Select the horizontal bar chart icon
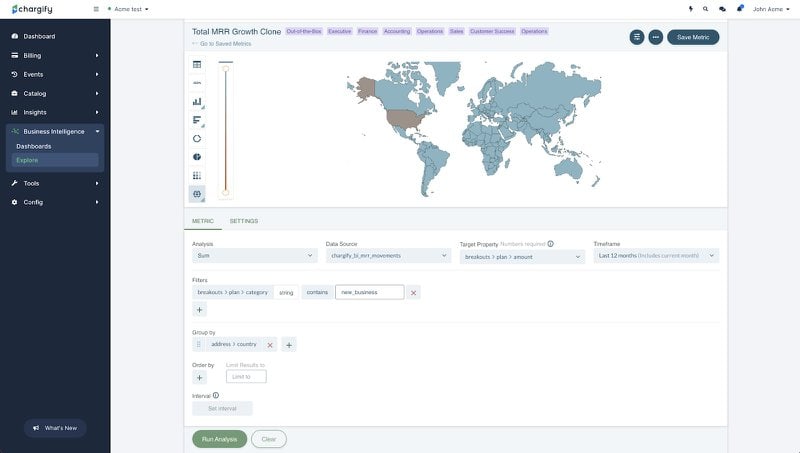Screen dimensions: 800x453 (x=197, y=120)
